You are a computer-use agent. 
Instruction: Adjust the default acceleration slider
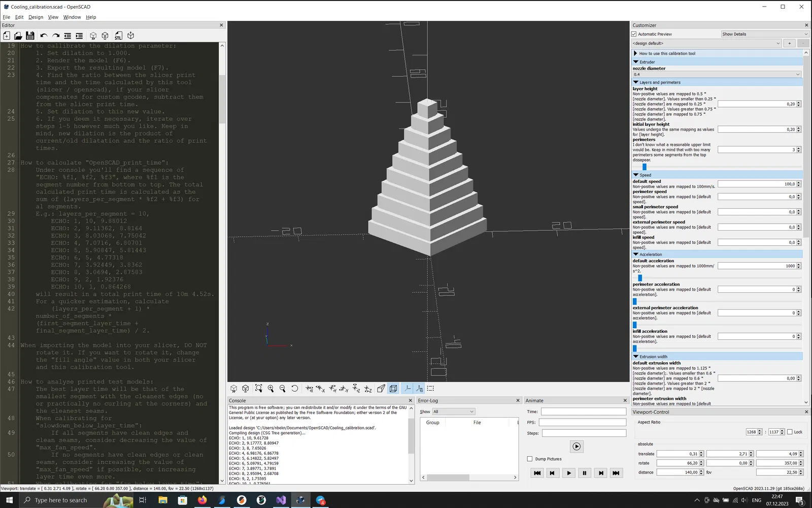tap(640, 278)
